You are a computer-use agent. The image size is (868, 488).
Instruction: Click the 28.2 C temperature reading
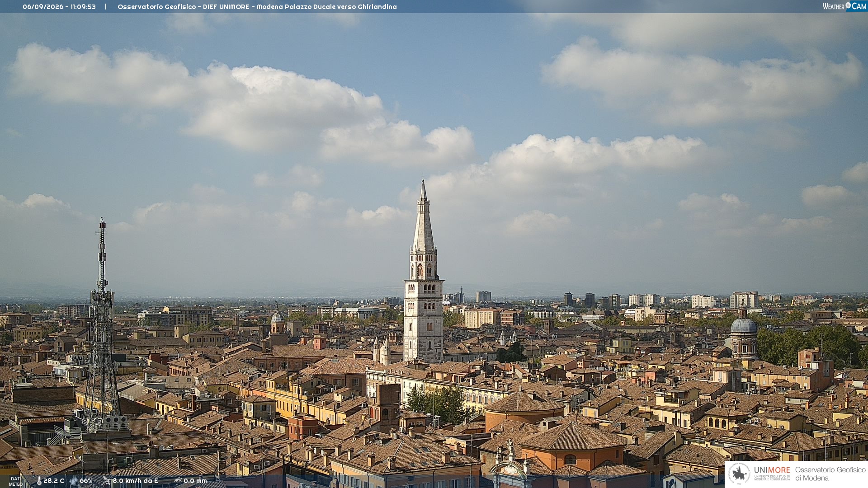click(54, 481)
